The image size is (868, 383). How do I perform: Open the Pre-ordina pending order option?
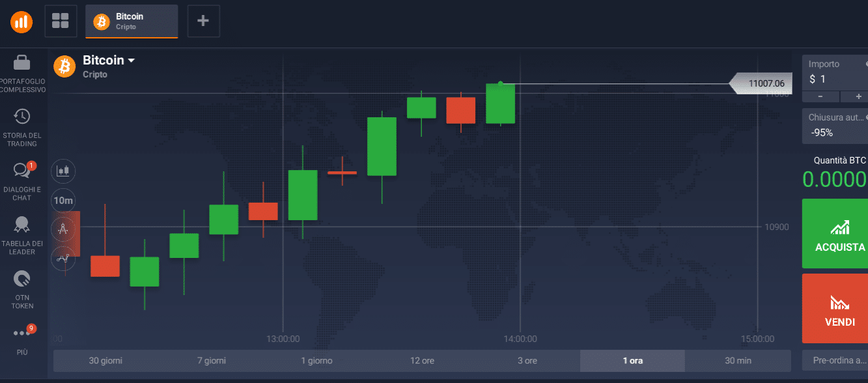835,360
